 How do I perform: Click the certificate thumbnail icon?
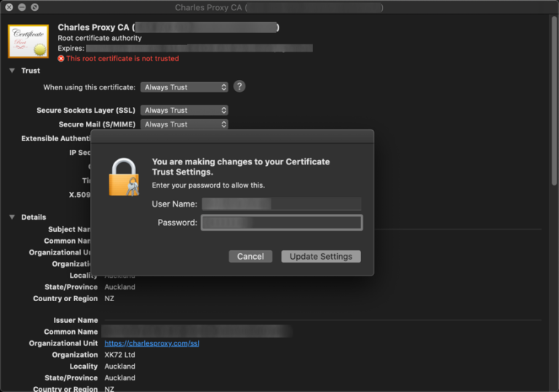point(28,41)
